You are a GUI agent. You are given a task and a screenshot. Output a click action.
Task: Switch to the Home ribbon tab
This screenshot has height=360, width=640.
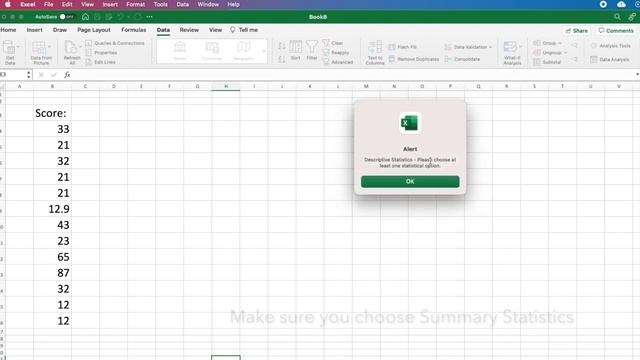pos(8,30)
